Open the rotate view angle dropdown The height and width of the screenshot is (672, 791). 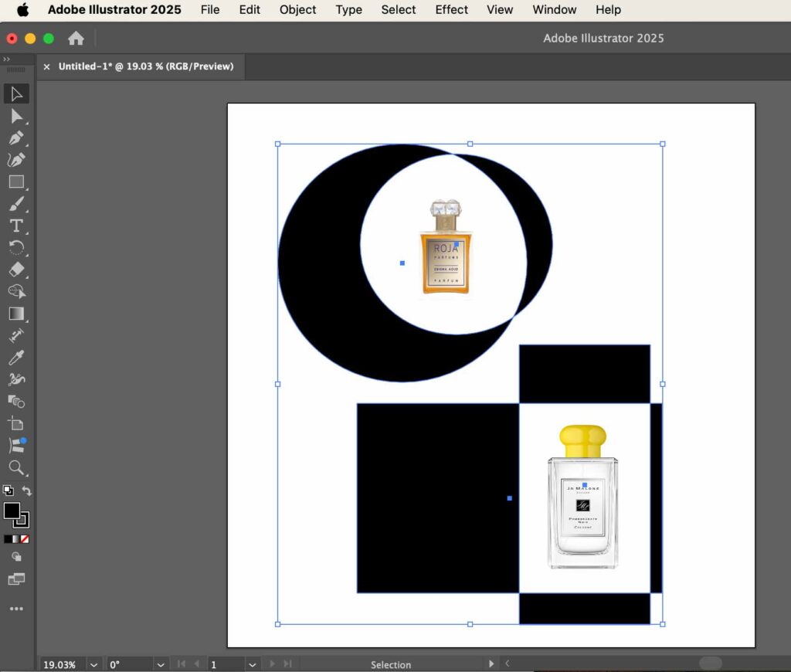tap(161, 664)
